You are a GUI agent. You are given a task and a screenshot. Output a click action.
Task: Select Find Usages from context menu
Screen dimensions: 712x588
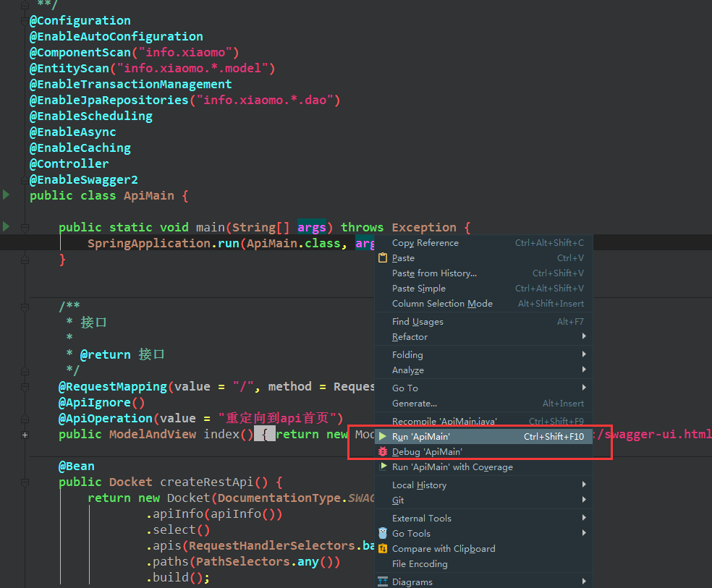418,322
